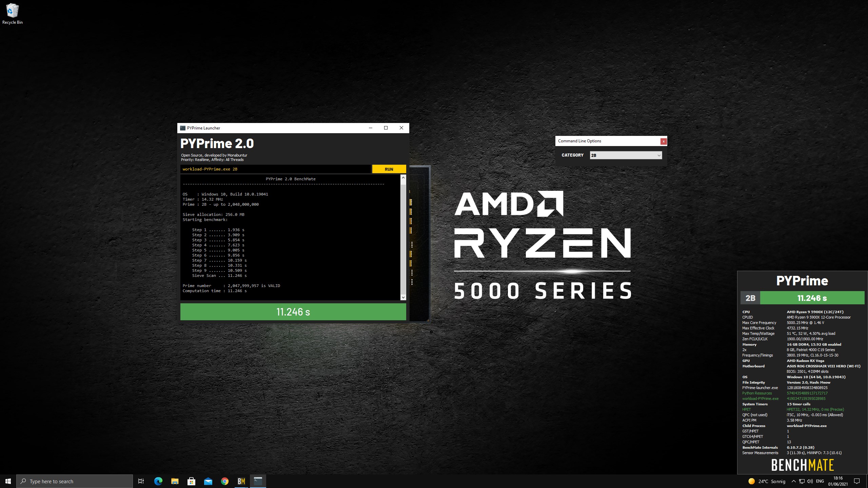
Task: Click 'Open Source, developed by Monabuntur' text
Action: (214, 155)
